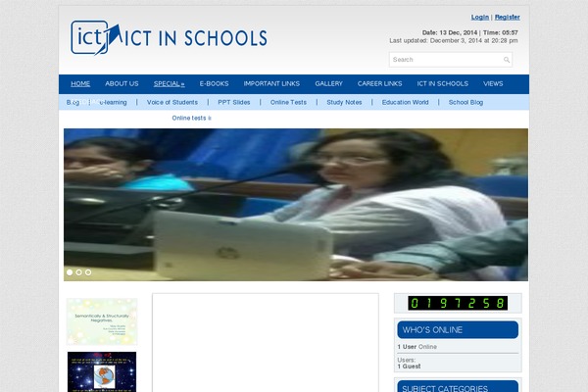
Task: Open the GALLERY menu item
Action: coord(329,83)
